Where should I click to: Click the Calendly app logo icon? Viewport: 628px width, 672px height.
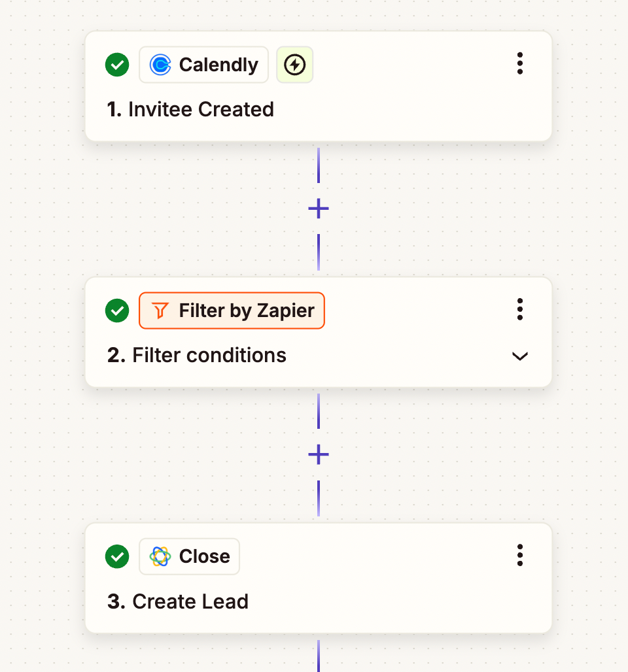click(160, 65)
